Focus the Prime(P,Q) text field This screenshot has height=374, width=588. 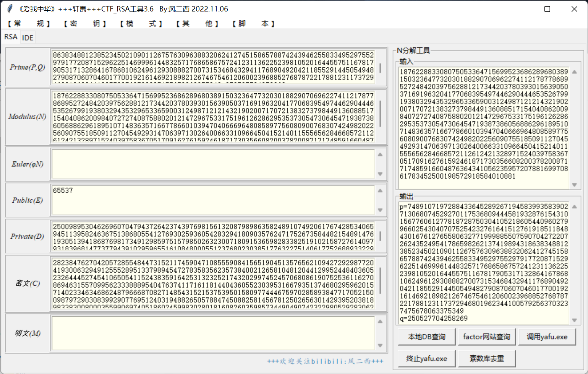click(x=213, y=67)
